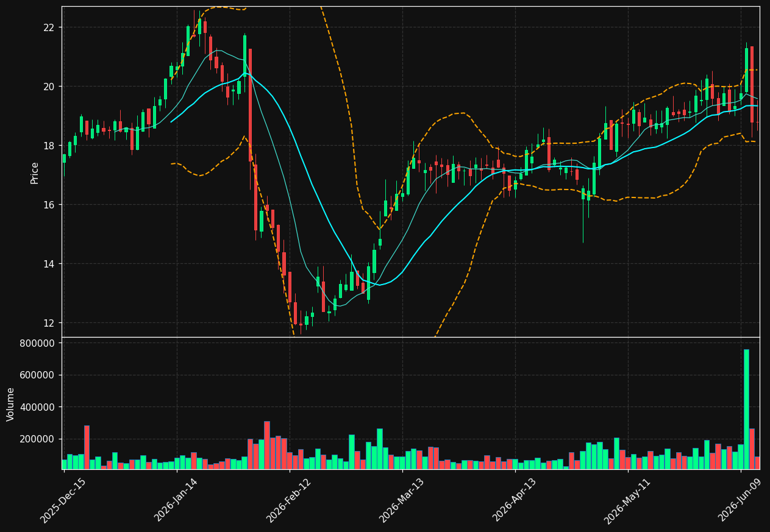This screenshot has width=770, height=532.
Task: Click the 22 price tick label
Action: [49, 27]
